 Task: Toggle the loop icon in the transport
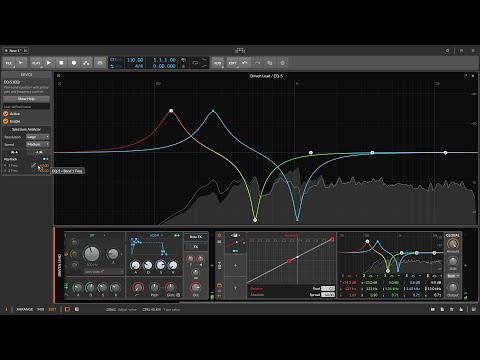tap(195, 63)
